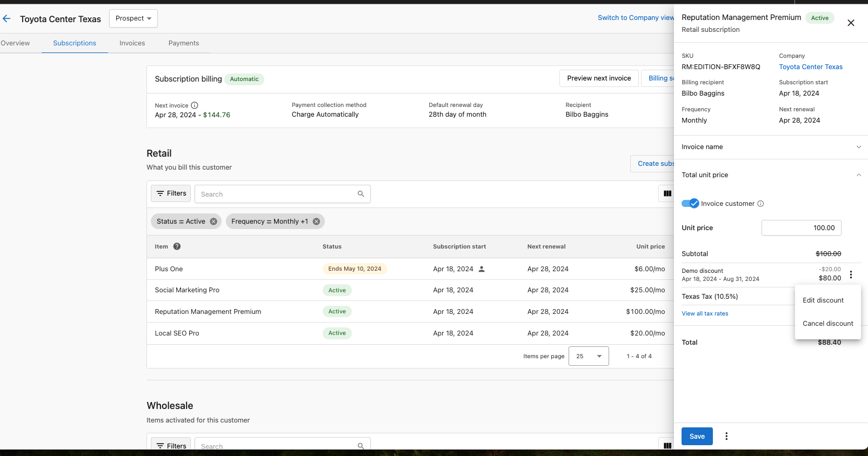Open the more options menu beside Save

726,436
